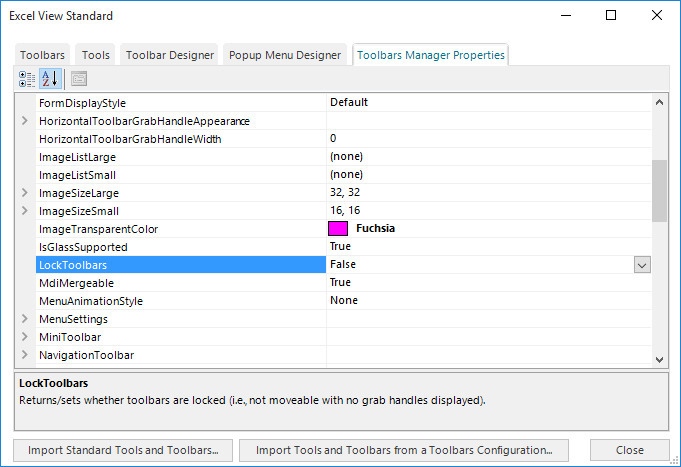Select the LockToolbars property name
Image resolution: width=681 pixels, height=467 pixels.
(73, 265)
